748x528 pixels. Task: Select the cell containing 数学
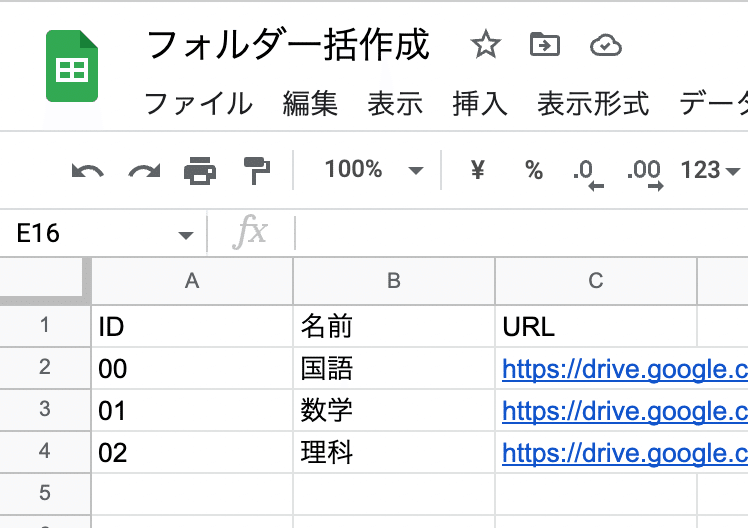pos(394,410)
